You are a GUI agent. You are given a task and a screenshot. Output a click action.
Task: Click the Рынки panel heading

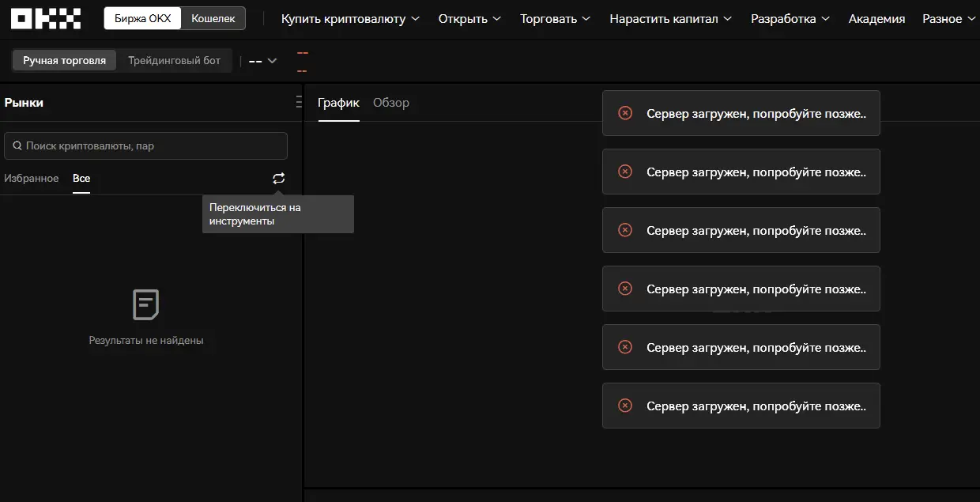tap(24, 103)
